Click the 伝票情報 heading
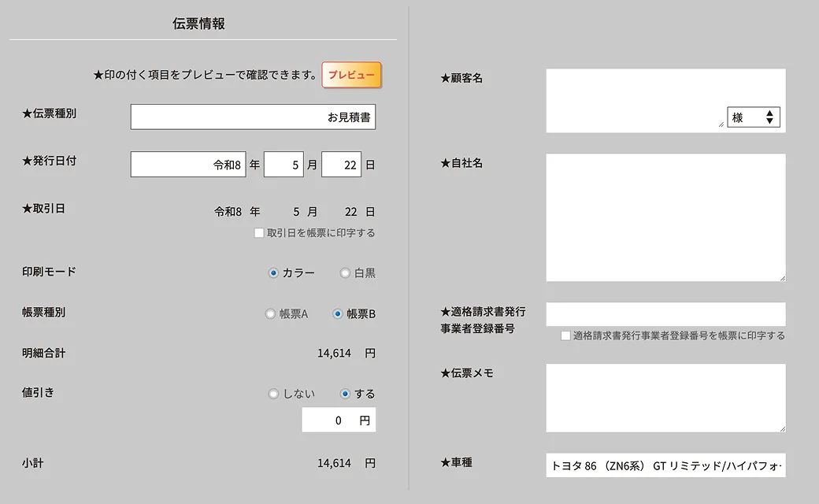The height and width of the screenshot is (504, 819). tap(199, 24)
